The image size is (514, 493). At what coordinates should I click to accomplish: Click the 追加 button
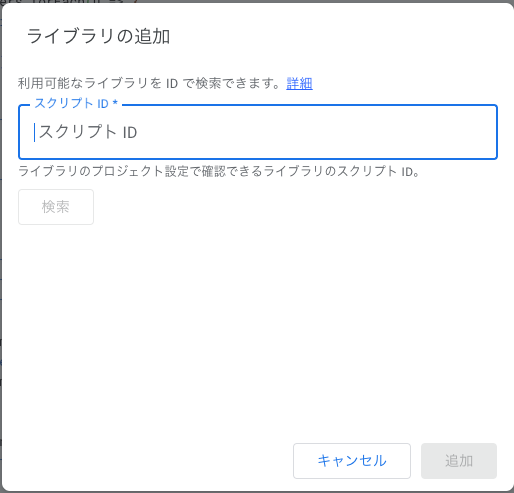pos(459,461)
